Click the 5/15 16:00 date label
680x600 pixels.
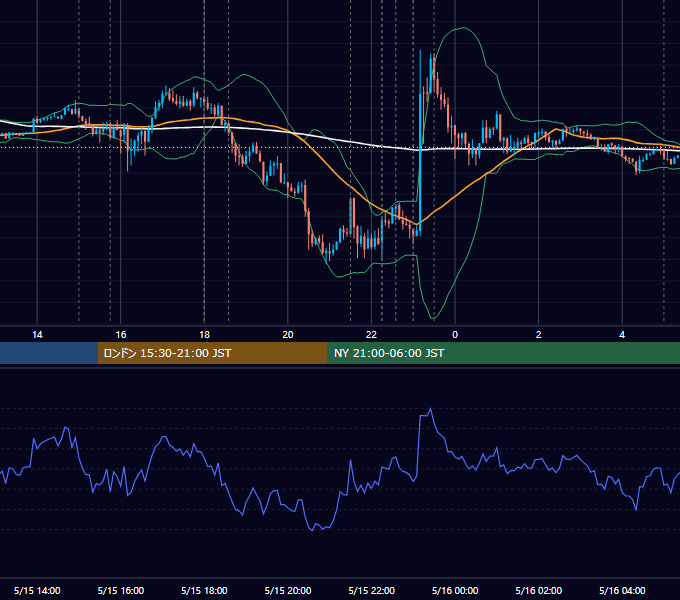coord(121,590)
